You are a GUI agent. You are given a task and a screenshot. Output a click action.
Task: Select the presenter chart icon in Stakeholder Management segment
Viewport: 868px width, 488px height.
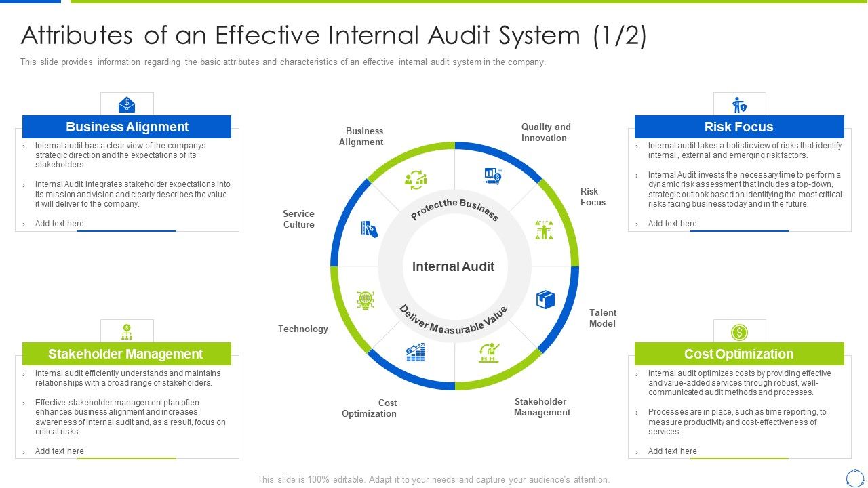point(489,352)
